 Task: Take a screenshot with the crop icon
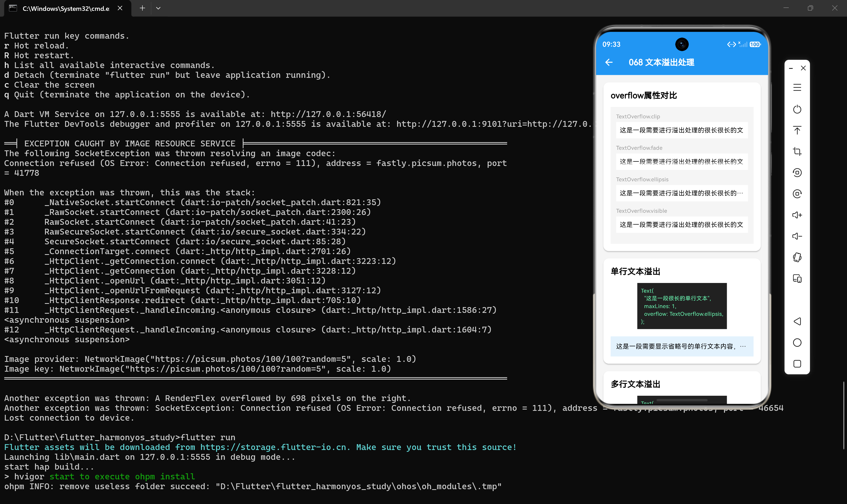pyautogui.click(x=797, y=151)
